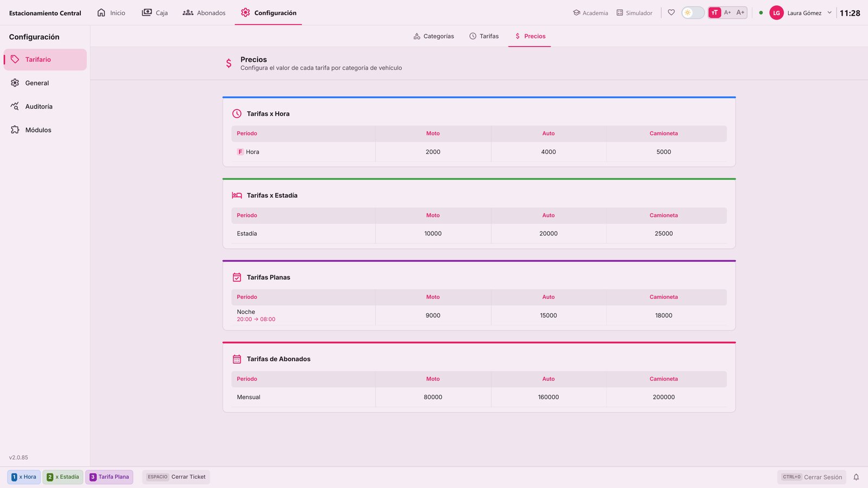868x488 pixels.
Task: Edit the Noche price for Auto, 15000
Action: [548, 316]
